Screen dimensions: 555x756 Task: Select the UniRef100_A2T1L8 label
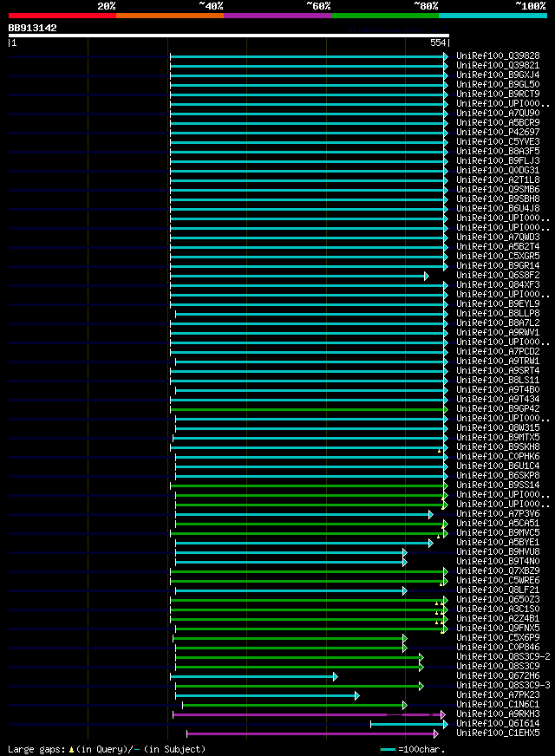point(498,179)
